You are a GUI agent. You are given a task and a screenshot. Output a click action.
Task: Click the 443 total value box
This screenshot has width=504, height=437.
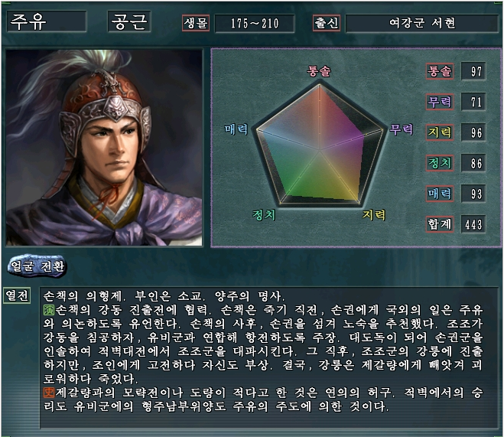point(473,224)
